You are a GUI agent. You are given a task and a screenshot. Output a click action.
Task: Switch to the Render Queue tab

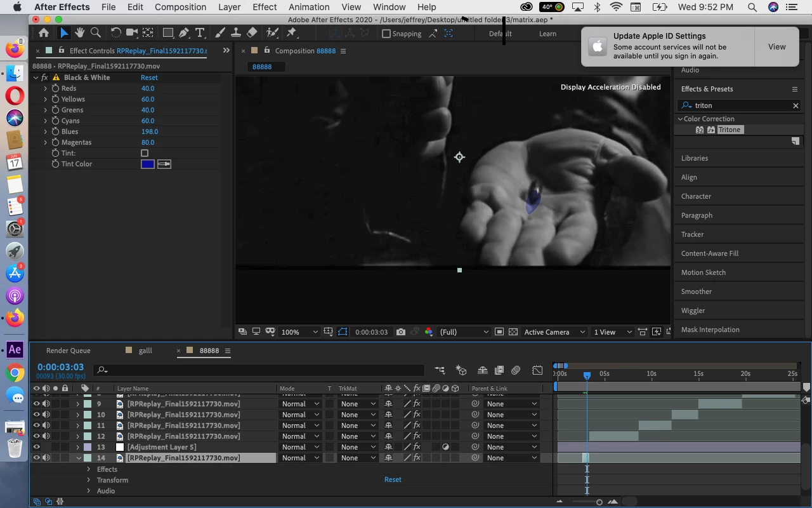click(68, 351)
